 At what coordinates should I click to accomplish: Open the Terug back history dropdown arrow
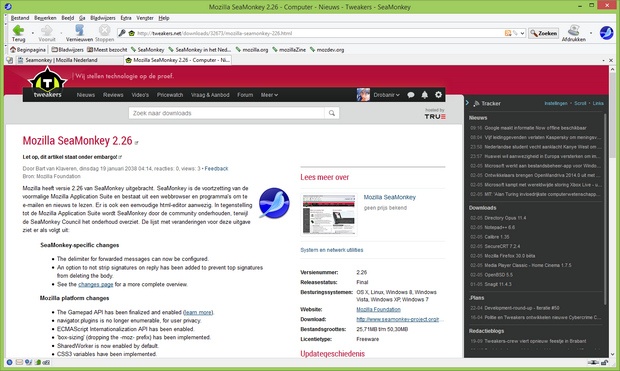coord(32,33)
